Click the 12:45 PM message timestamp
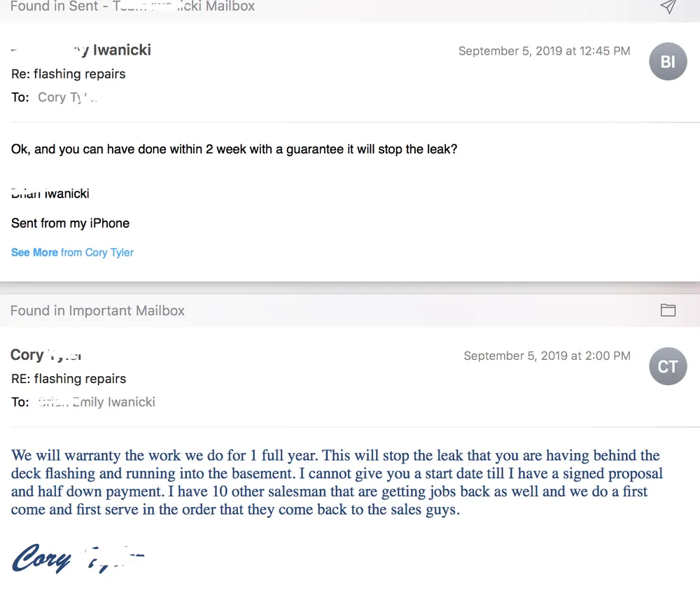The image size is (700, 598). tap(544, 51)
